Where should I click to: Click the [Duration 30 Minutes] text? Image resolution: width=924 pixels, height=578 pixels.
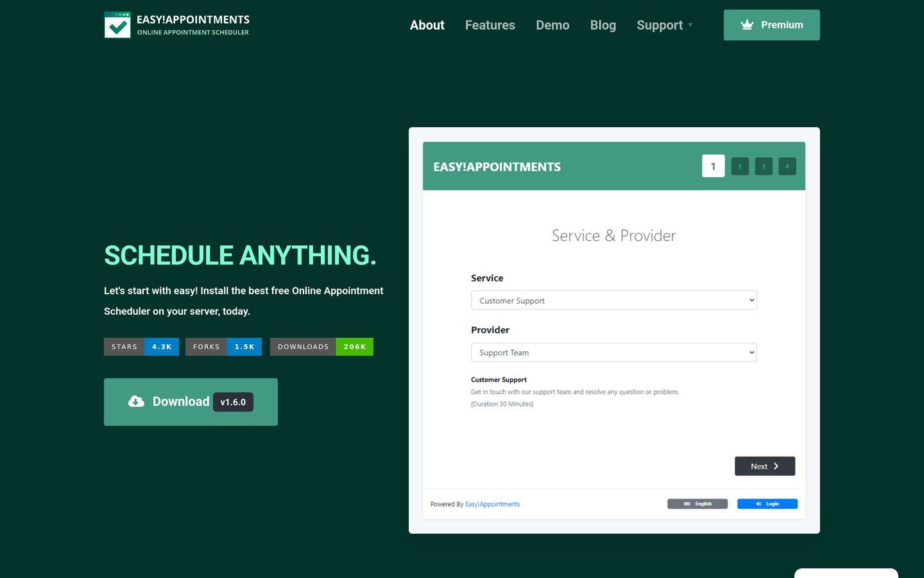502,404
